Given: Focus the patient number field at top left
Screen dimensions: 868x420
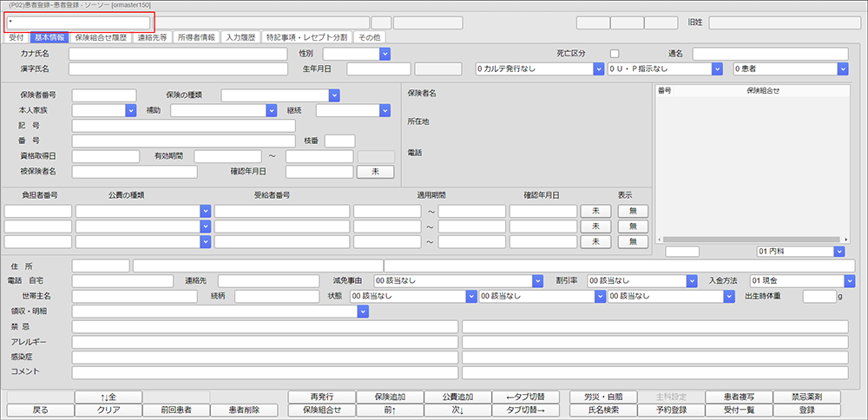Looking at the screenshot, I should pos(78,23).
